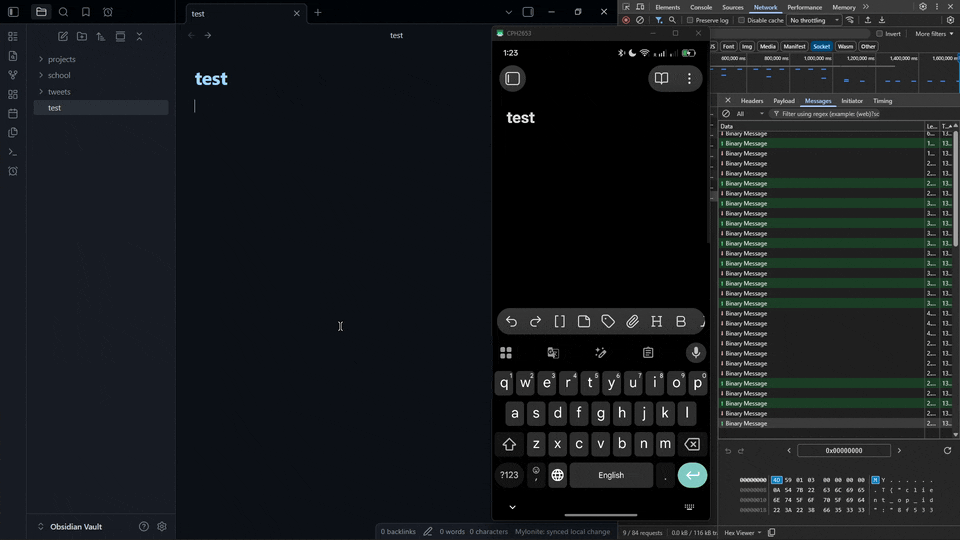
Task: Expand the projects folder
Action: 41,59
